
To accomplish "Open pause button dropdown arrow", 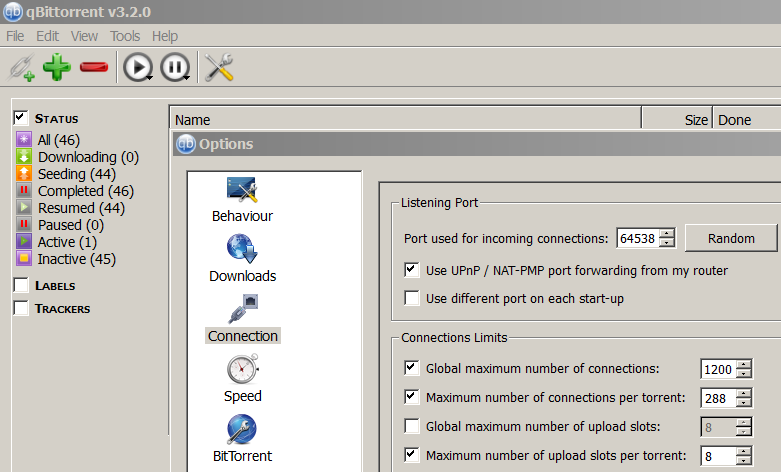I will tap(187, 78).
